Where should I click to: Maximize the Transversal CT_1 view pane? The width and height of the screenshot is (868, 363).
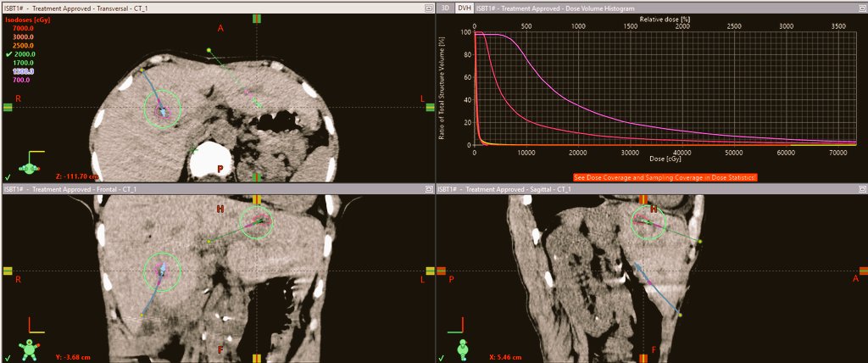[426, 8]
